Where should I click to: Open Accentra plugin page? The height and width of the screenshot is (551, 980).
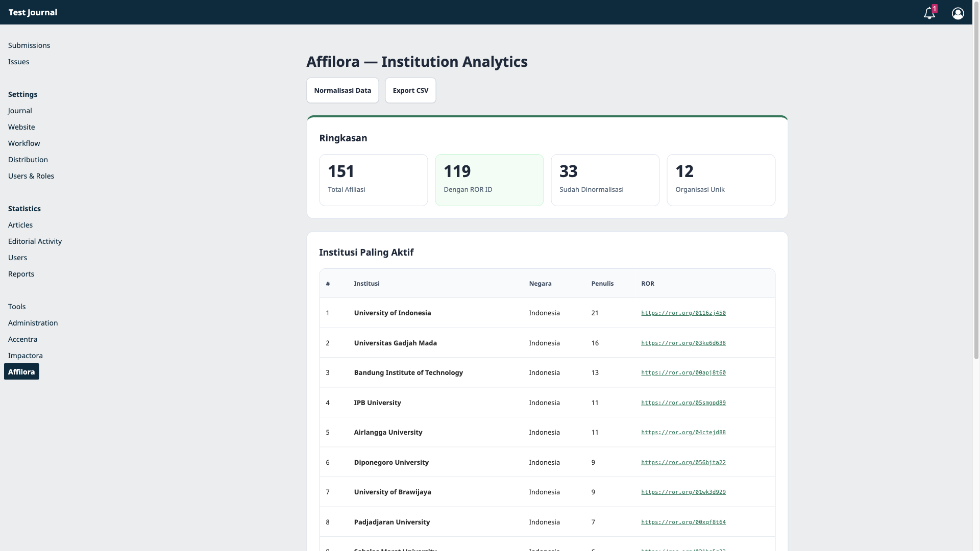point(22,339)
